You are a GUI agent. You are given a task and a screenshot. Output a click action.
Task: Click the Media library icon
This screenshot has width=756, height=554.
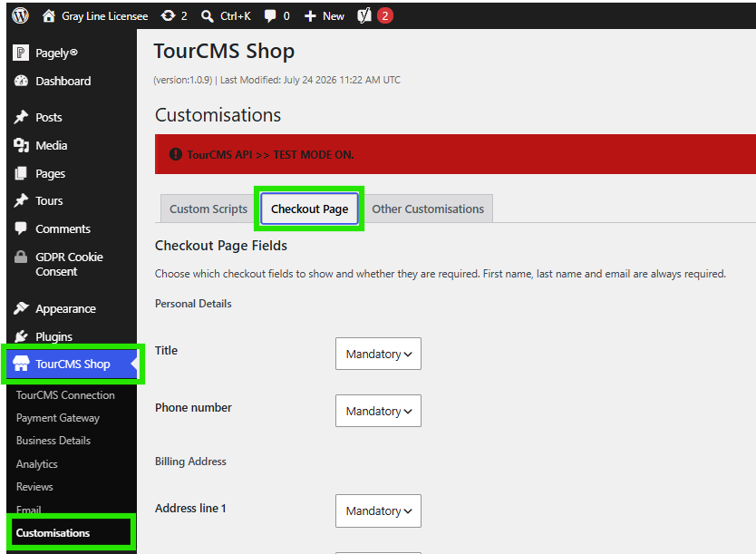21,145
